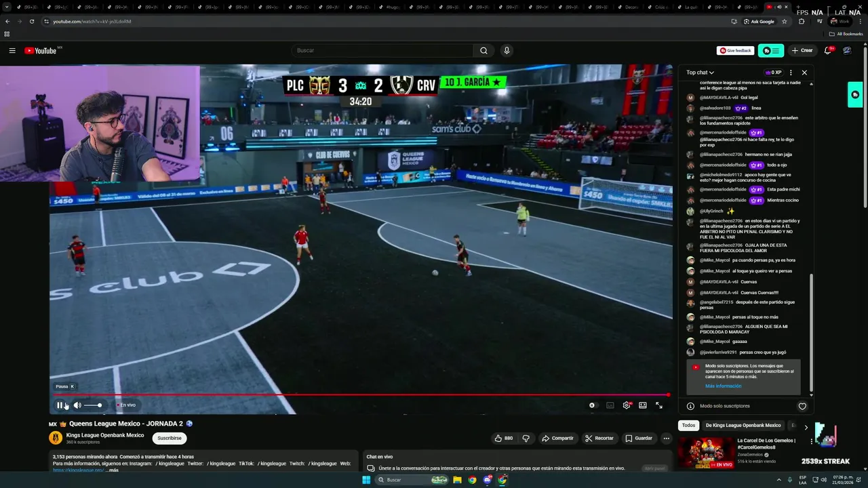Open 'Más información' link in chat notice
This screenshot has height=488, width=868.
tap(723, 386)
